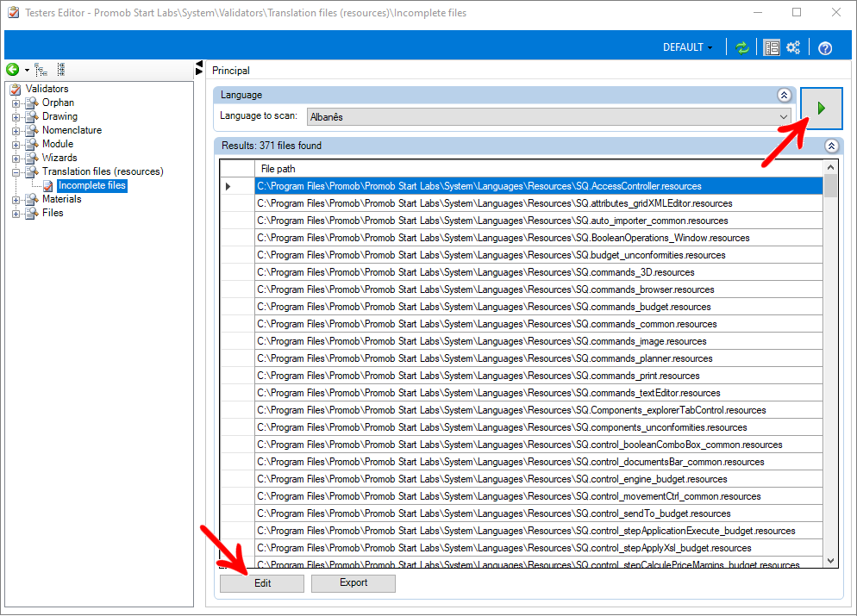
Task: Select the SQ.attributes_gridXMLEditor.resources row
Action: [x=538, y=203]
